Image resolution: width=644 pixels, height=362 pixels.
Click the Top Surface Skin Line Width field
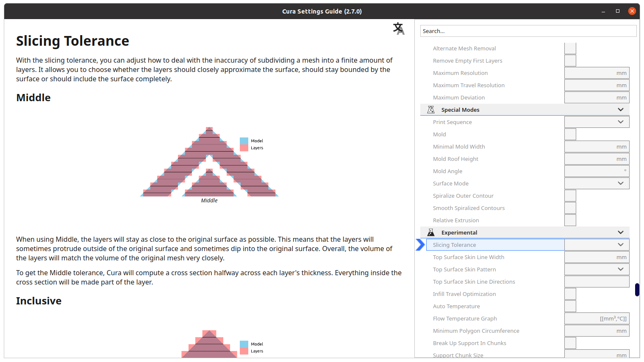click(x=597, y=257)
